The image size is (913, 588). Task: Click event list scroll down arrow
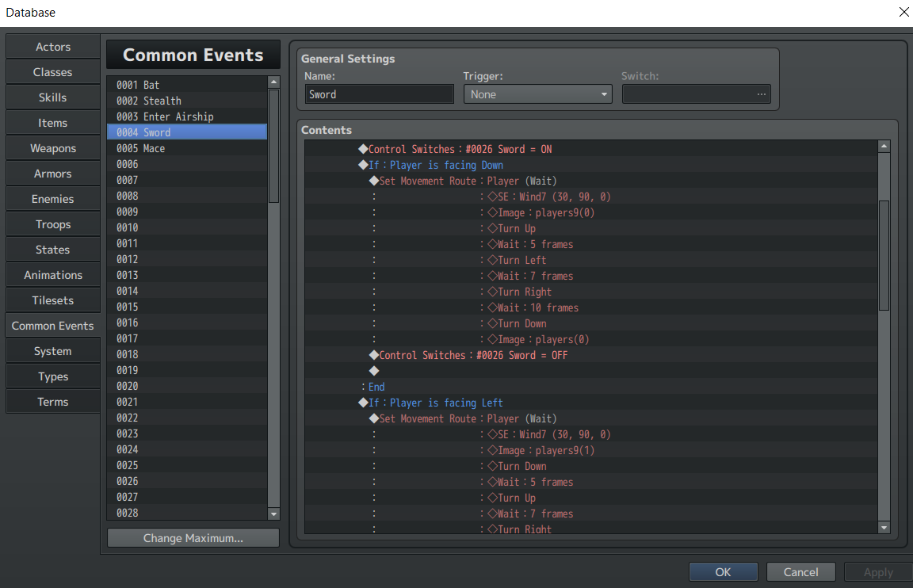pos(273,514)
